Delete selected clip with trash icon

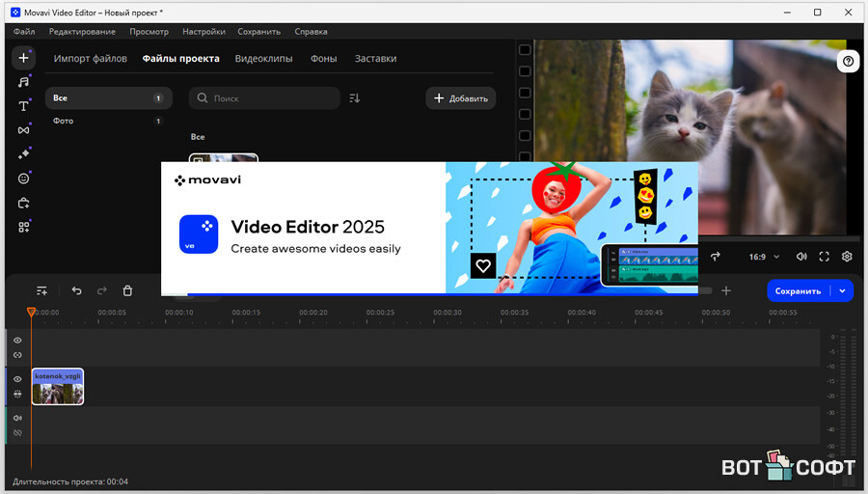tap(127, 290)
